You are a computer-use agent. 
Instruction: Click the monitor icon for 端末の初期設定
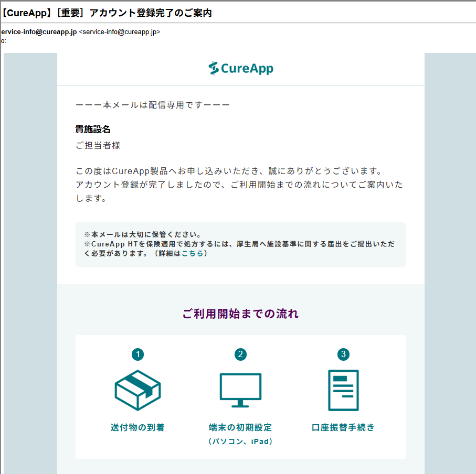pos(240,390)
